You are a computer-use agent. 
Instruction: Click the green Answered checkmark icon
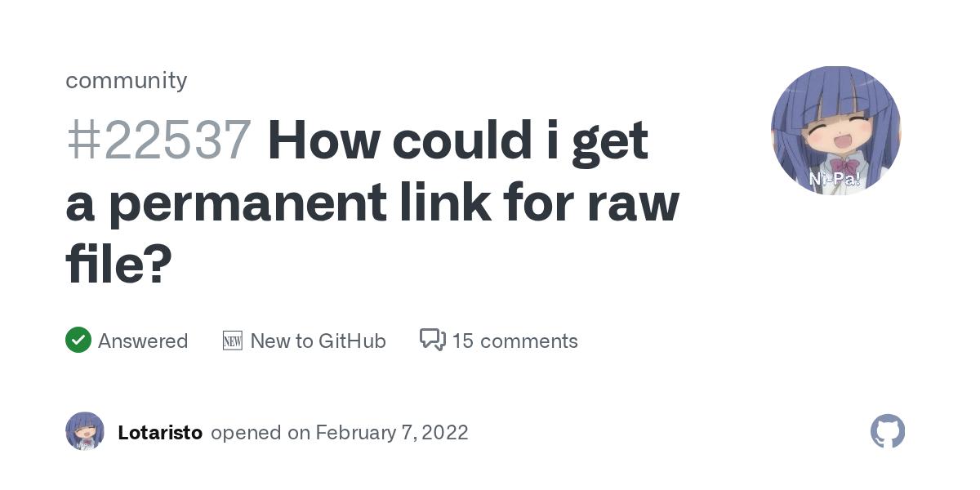click(78, 340)
